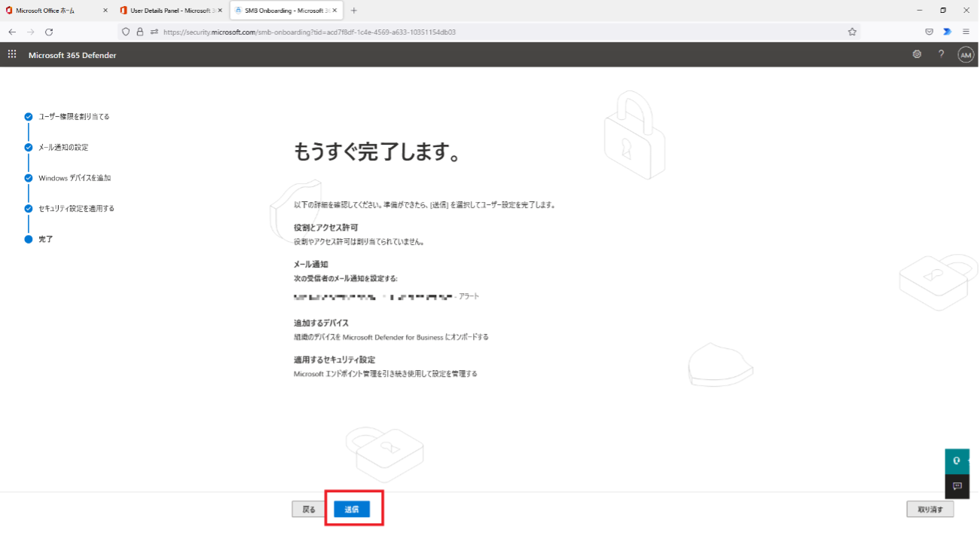
Task: Click the padlock site info icon
Action: (140, 32)
